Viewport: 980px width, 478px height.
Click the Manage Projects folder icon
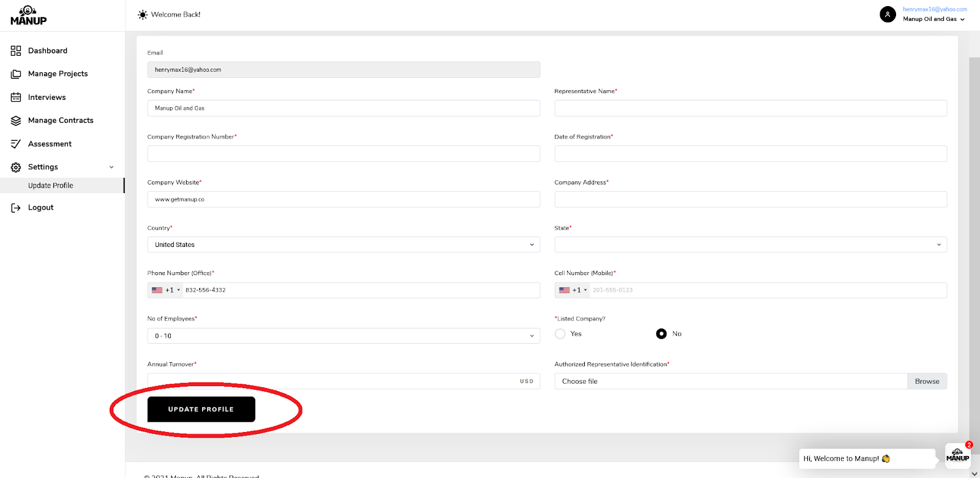pyautogui.click(x=16, y=74)
